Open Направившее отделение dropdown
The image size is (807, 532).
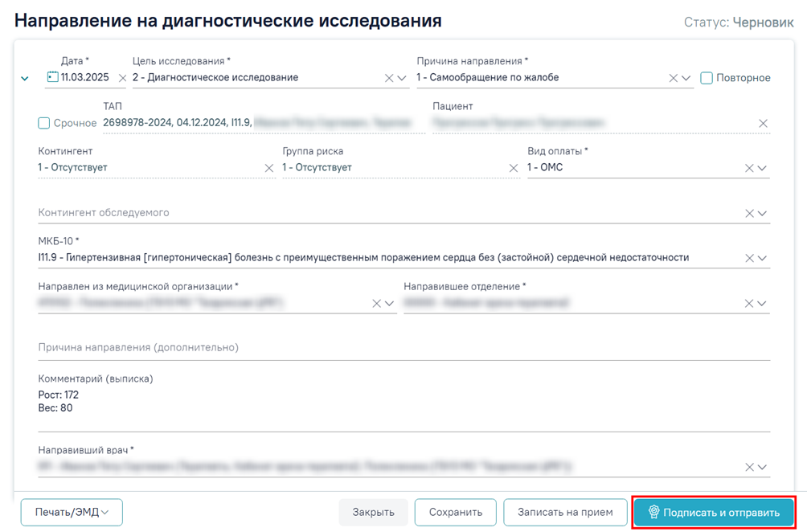coord(762,304)
